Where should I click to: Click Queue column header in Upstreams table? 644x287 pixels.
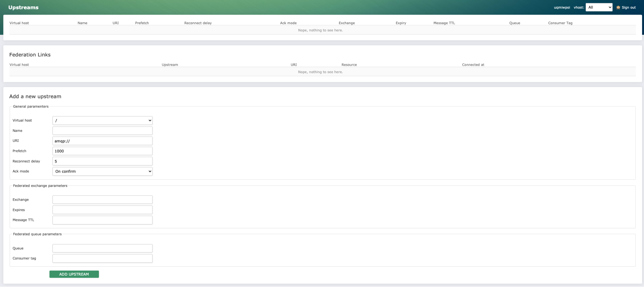click(x=515, y=23)
